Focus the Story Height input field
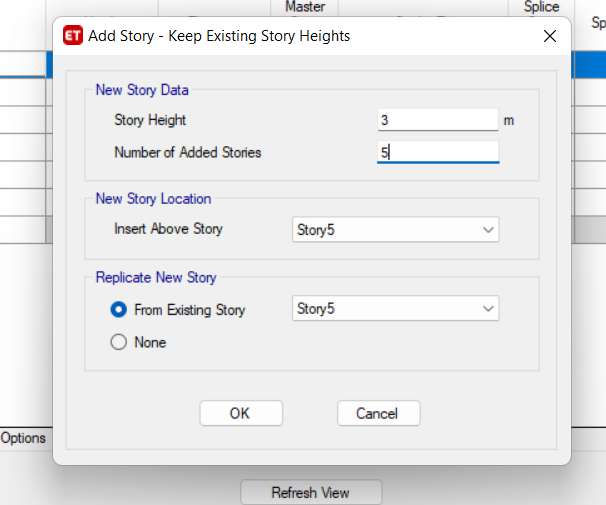This screenshot has width=606, height=505. click(438, 120)
